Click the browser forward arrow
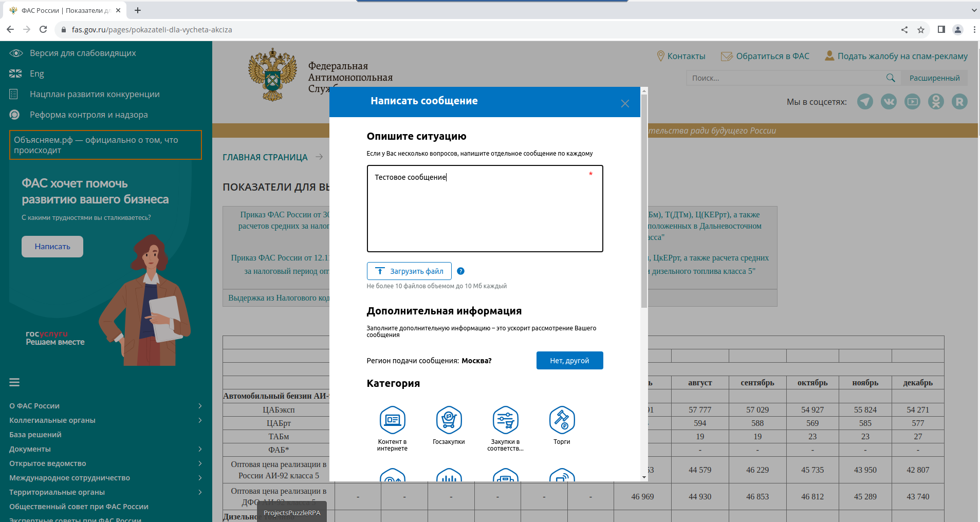 27,29
